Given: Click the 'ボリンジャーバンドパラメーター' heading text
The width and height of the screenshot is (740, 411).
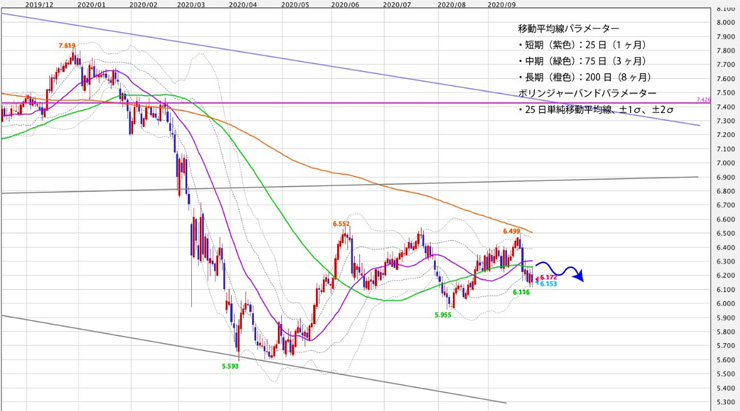Looking at the screenshot, I should (x=587, y=93).
